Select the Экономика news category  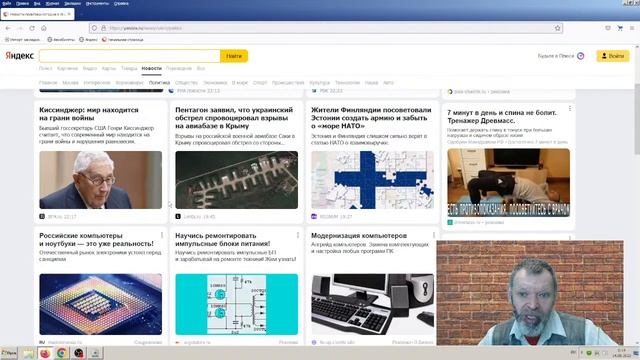tap(215, 82)
